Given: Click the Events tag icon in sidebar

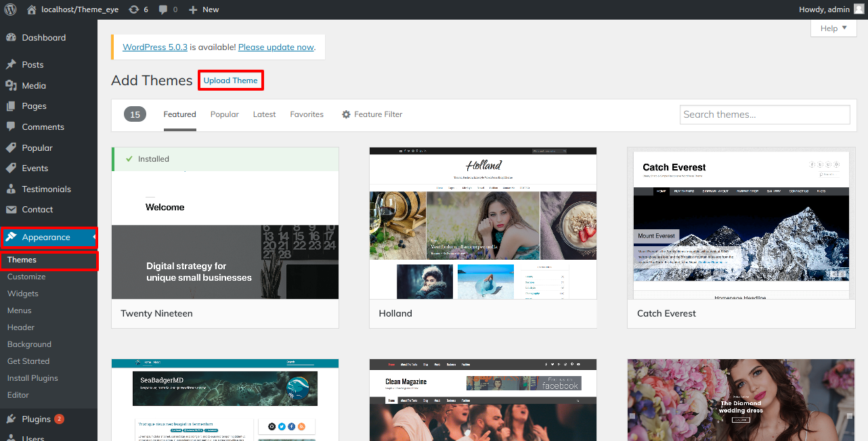Looking at the screenshot, I should click(x=11, y=168).
